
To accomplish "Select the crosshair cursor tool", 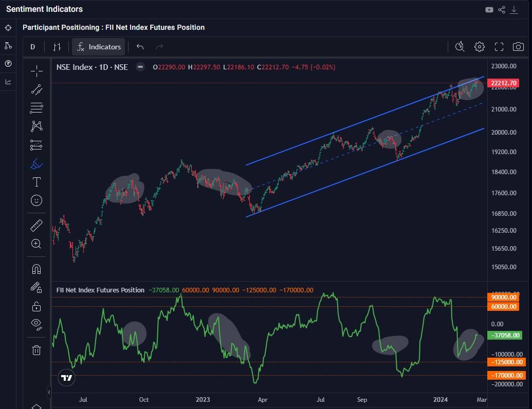I will [36, 71].
